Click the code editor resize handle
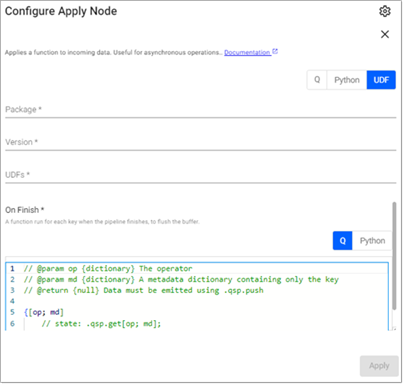The image size is (404, 385). 394,329
